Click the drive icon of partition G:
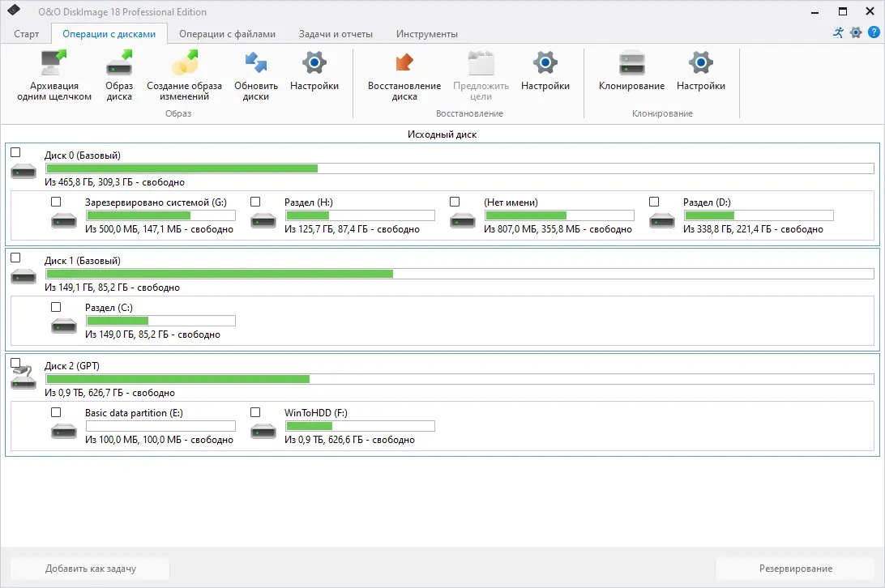This screenshot has width=885, height=588. pos(64,220)
